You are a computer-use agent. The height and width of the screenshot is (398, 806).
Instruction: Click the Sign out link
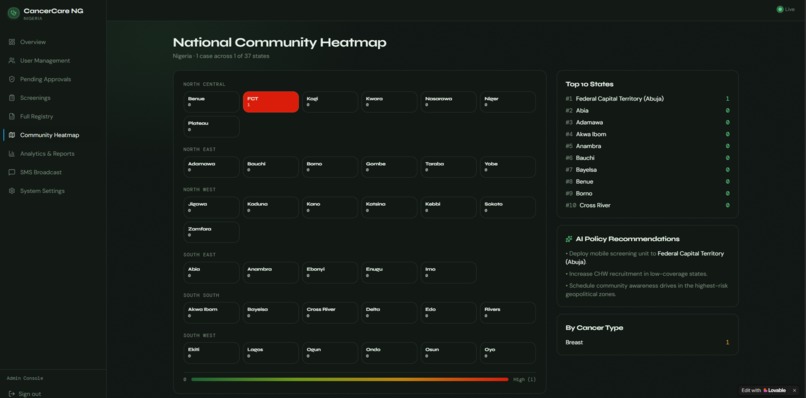25,394
